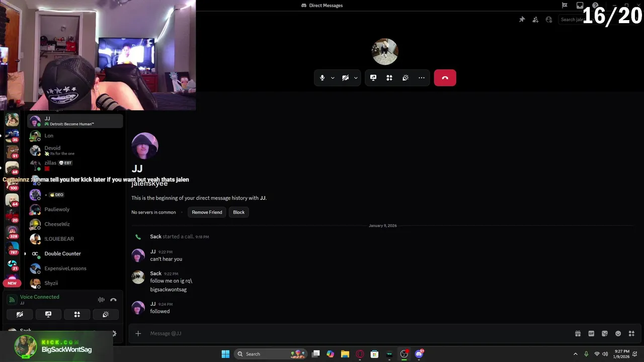Open pinned messages icon
The height and width of the screenshot is (362, 644).
point(522,20)
